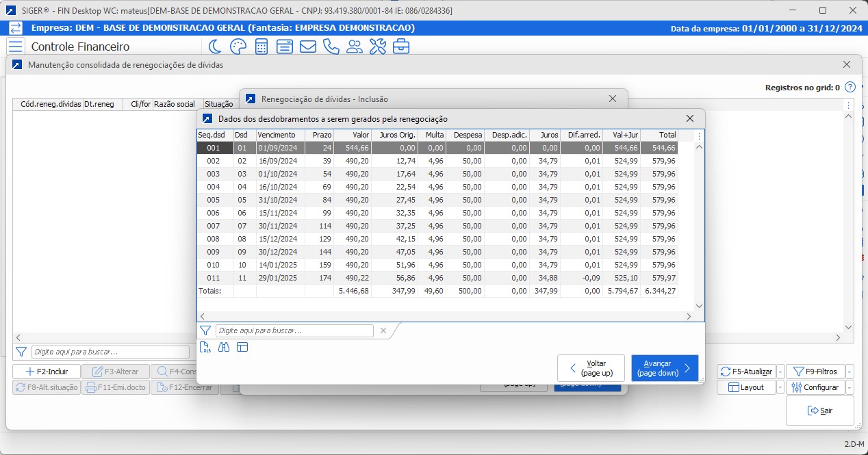Click the binoculars search icon
Screen dimensions: 868x455
(224, 348)
